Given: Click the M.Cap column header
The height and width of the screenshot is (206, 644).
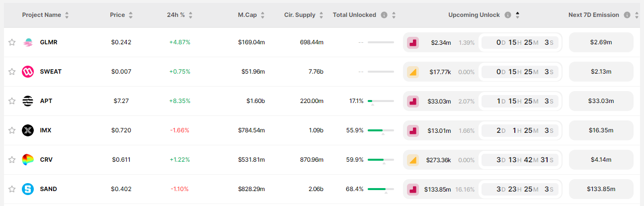Looking at the screenshot, I should pos(246,15).
